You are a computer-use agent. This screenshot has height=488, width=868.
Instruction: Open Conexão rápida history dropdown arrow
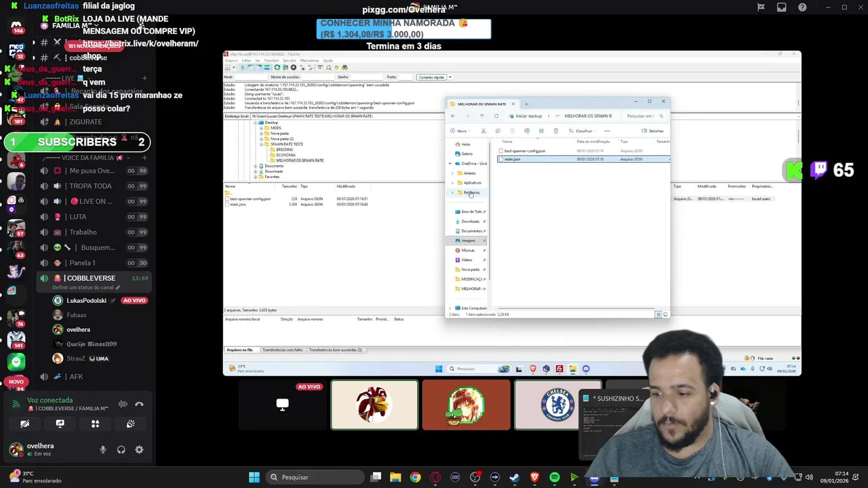point(450,77)
